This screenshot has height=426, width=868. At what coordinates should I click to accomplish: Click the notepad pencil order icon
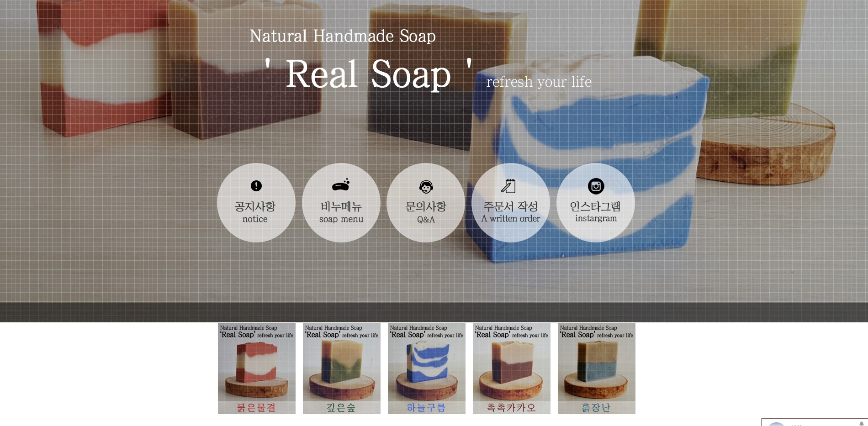pyautogui.click(x=508, y=186)
